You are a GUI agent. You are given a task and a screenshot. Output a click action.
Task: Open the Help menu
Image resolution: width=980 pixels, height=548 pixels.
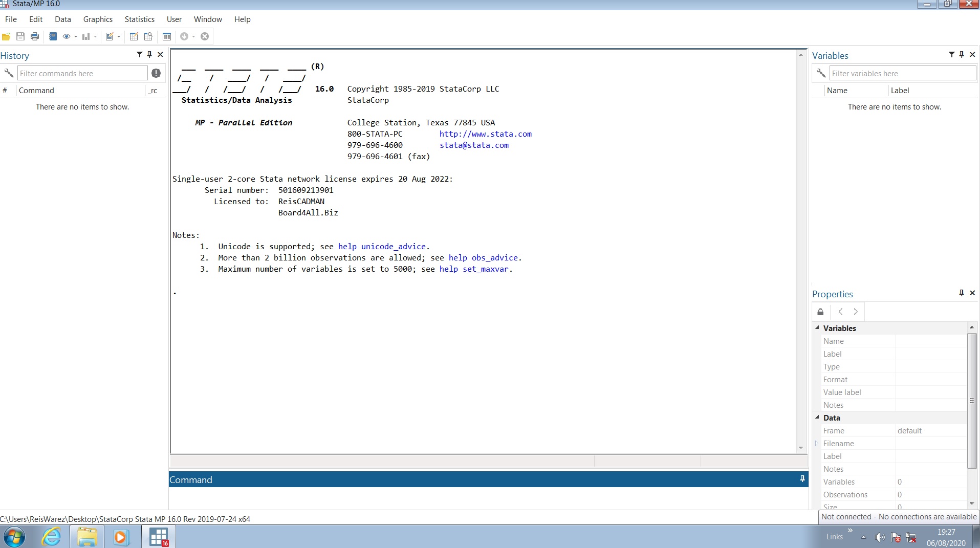click(x=243, y=19)
